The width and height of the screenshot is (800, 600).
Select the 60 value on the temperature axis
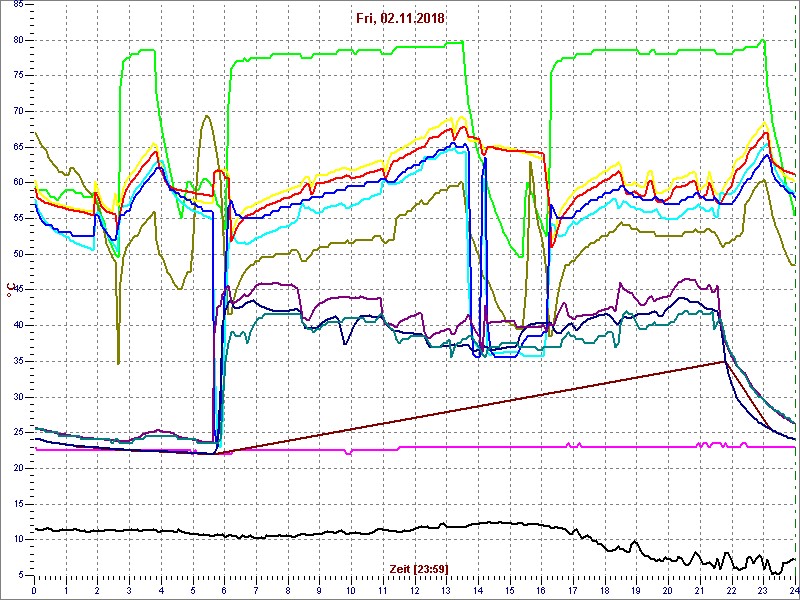(17, 183)
